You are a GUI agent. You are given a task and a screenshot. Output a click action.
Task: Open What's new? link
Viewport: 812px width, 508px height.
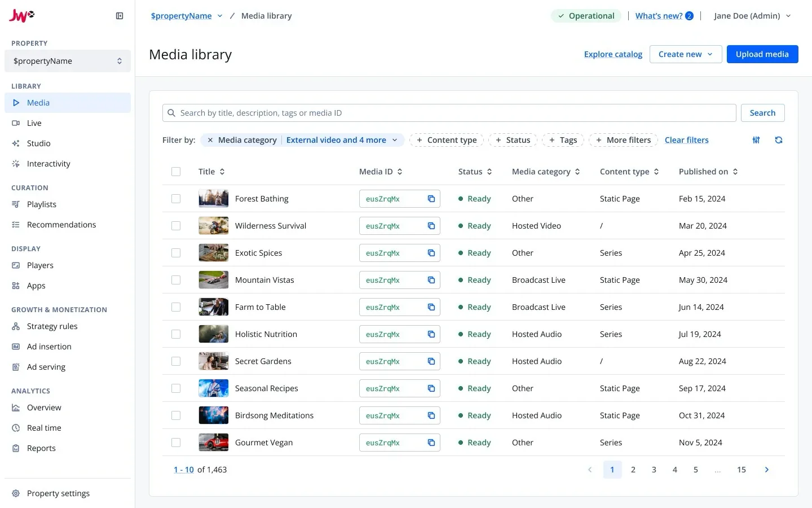[659, 16]
